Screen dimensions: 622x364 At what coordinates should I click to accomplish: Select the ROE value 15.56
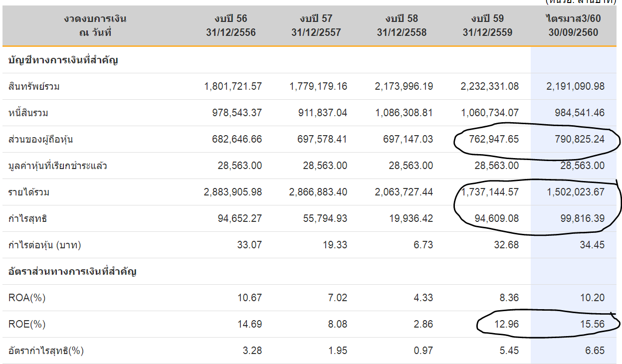point(592,324)
